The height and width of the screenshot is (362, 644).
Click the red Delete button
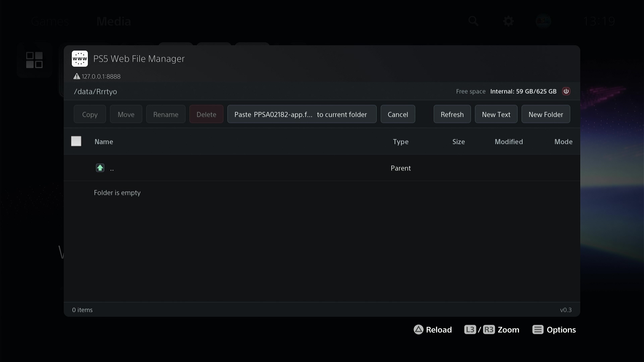pyautogui.click(x=206, y=114)
